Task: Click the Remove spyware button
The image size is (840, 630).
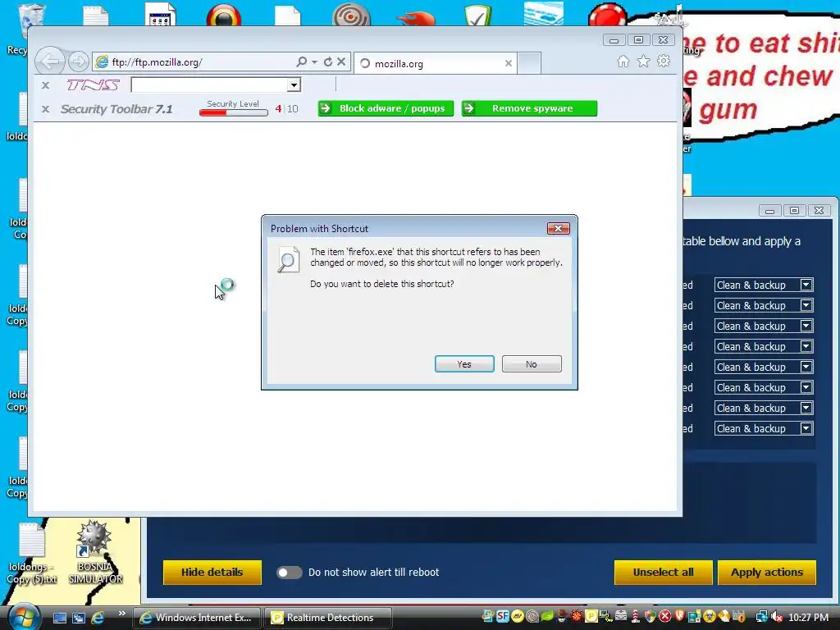Action: (x=529, y=108)
